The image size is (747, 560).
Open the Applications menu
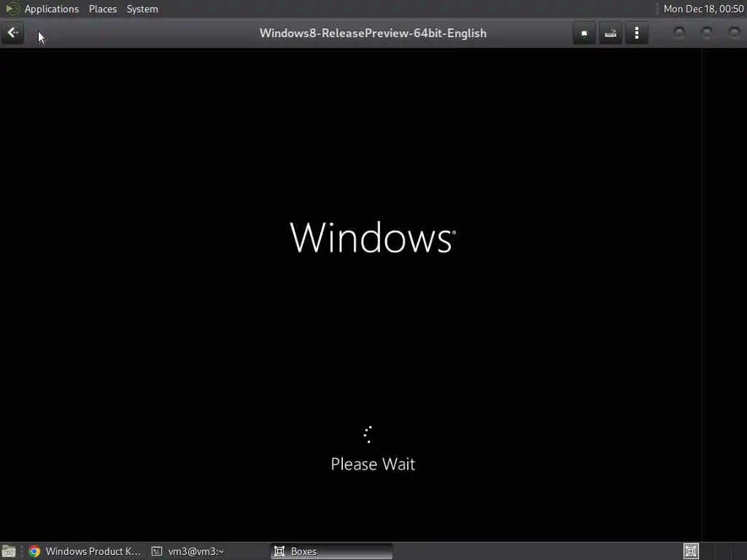point(52,9)
